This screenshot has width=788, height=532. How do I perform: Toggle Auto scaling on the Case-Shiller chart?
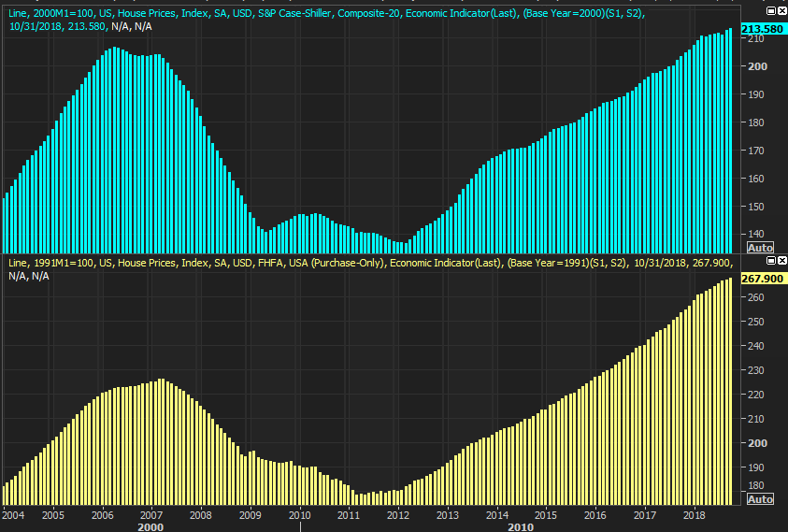(x=760, y=247)
